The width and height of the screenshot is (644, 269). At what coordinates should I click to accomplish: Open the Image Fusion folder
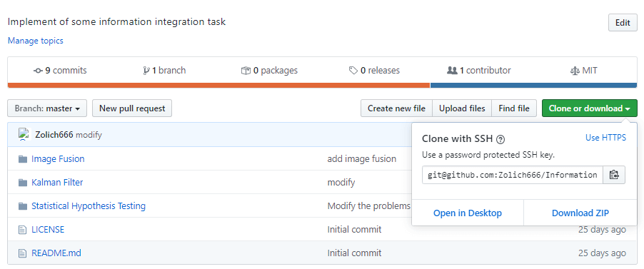tap(58, 159)
